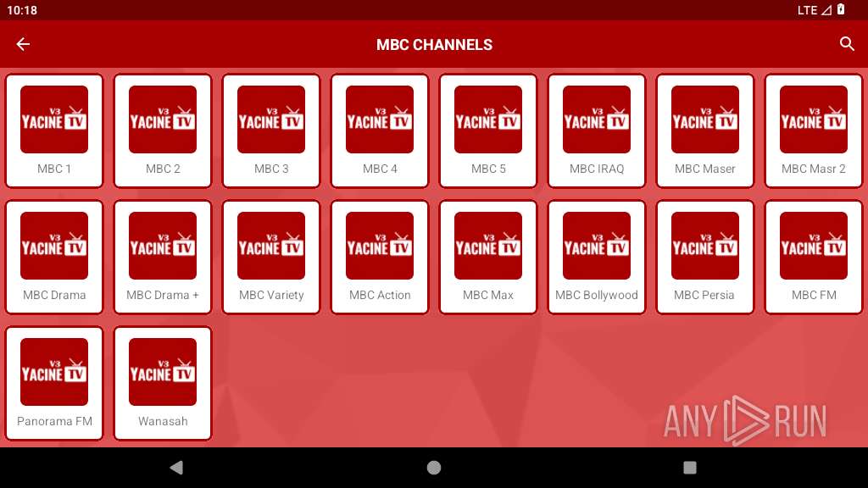Open the MBC FM channel logo

click(814, 246)
